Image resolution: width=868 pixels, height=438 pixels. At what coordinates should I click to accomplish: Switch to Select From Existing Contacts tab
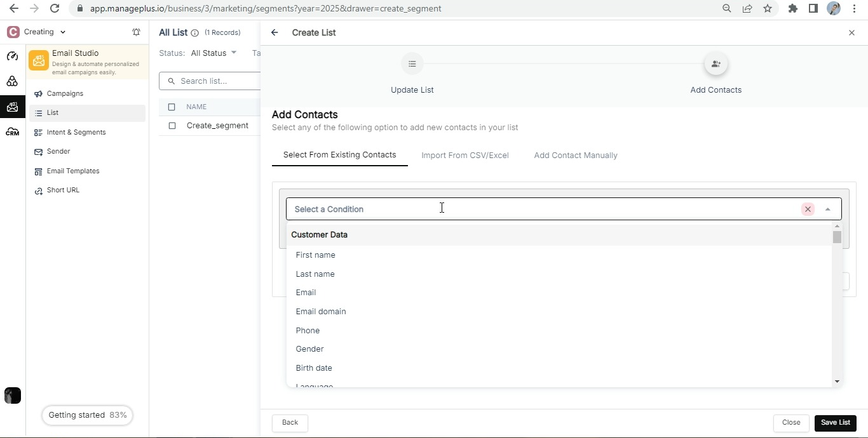point(339,155)
